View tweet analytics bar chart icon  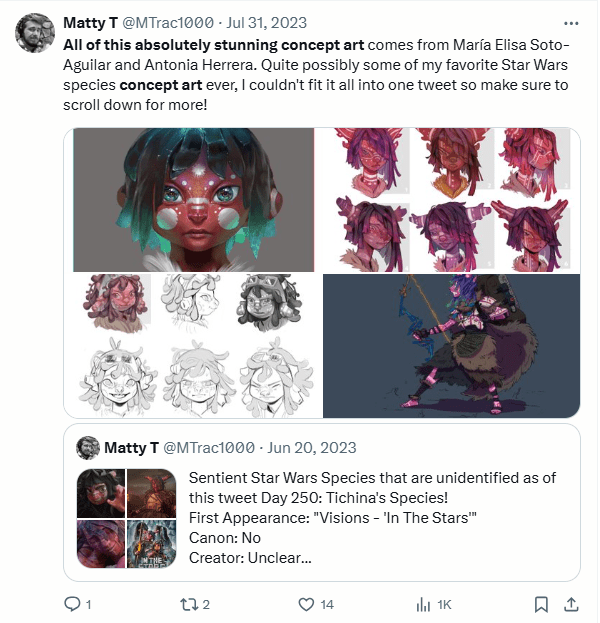click(424, 604)
